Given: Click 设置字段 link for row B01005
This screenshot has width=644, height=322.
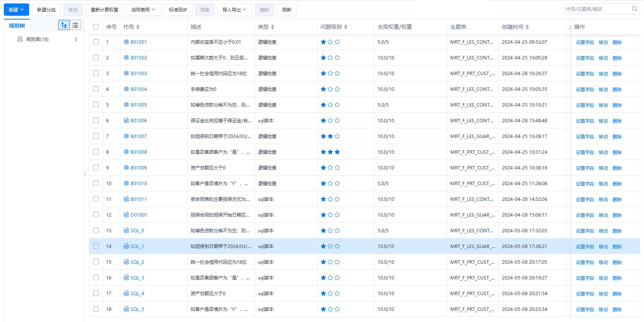Looking at the screenshot, I should 585,105.
